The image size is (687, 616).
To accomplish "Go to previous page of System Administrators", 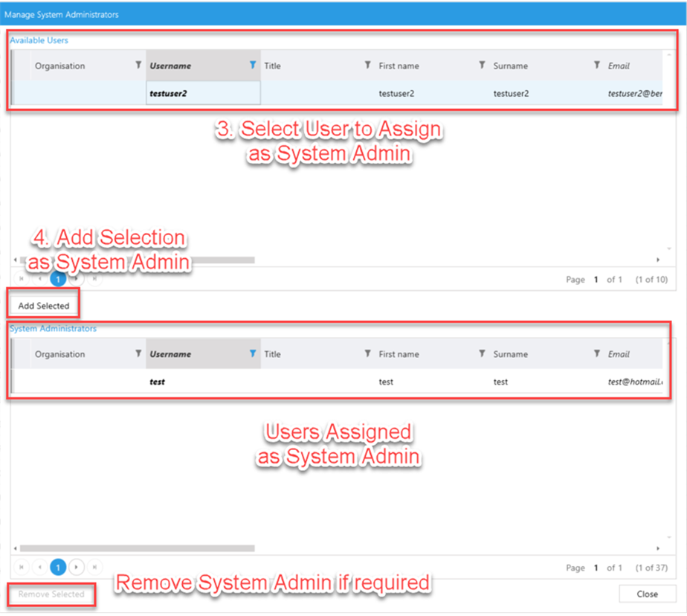I will tap(40, 567).
